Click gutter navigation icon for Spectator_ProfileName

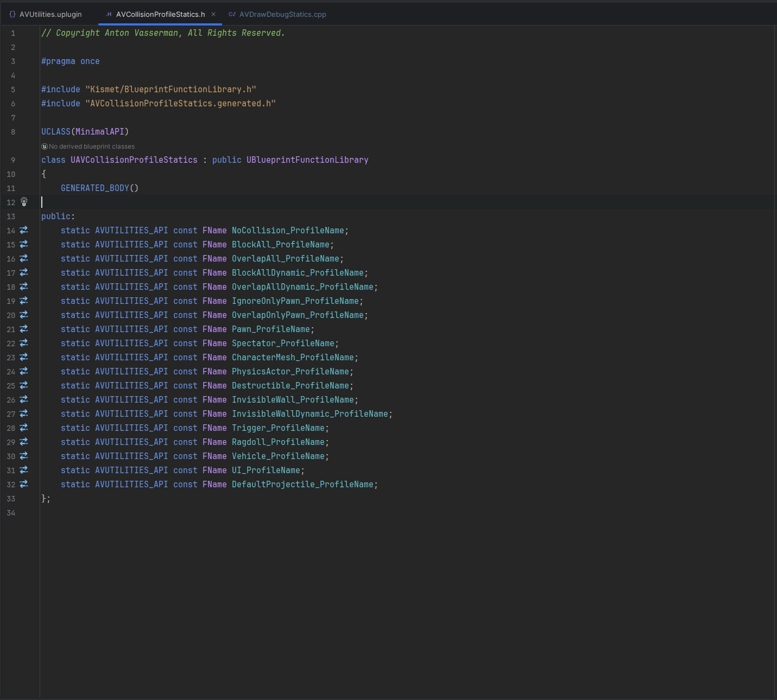[24, 343]
